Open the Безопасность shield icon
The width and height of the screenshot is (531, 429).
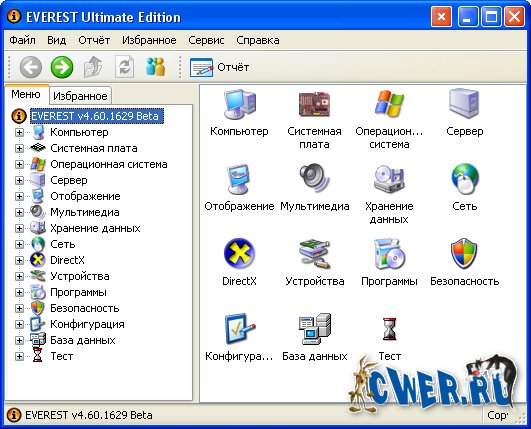464,254
